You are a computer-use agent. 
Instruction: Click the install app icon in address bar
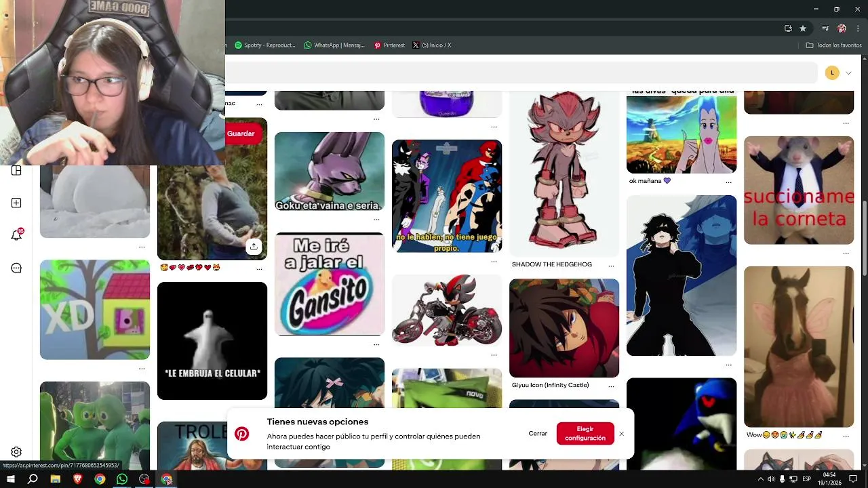pyautogui.click(x=788, y=28)
